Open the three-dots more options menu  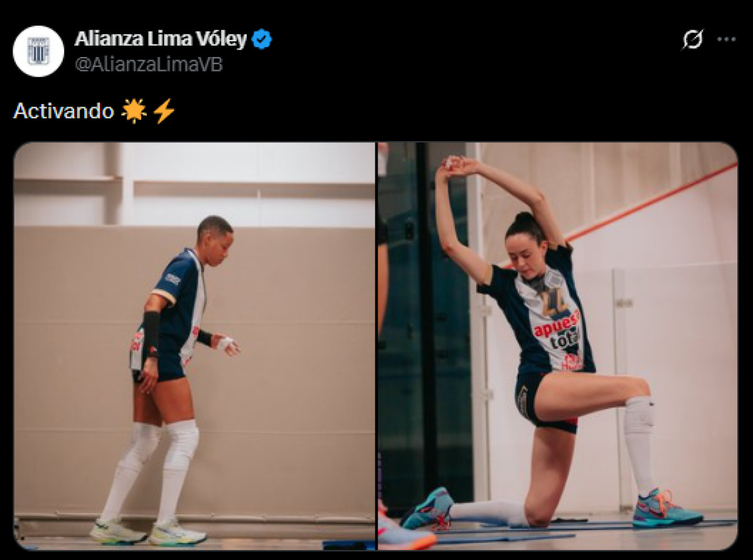[x=726, y=39]
